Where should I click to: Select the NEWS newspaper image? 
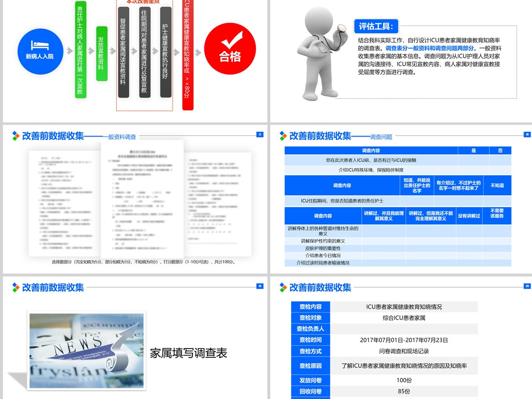86,351
